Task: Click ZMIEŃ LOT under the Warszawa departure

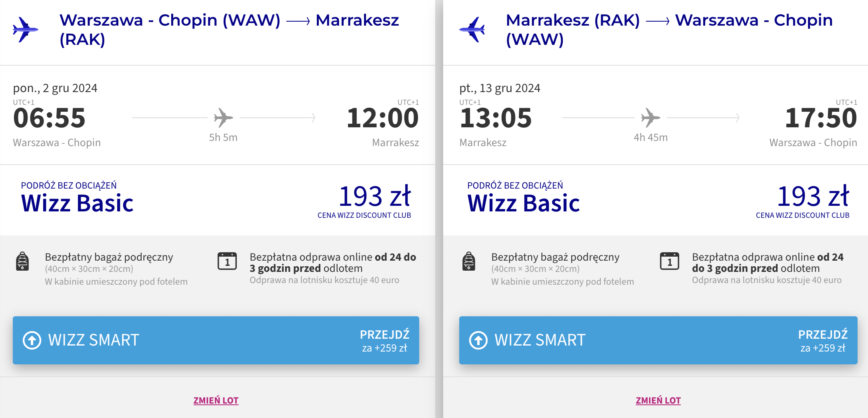Action: 216,400
